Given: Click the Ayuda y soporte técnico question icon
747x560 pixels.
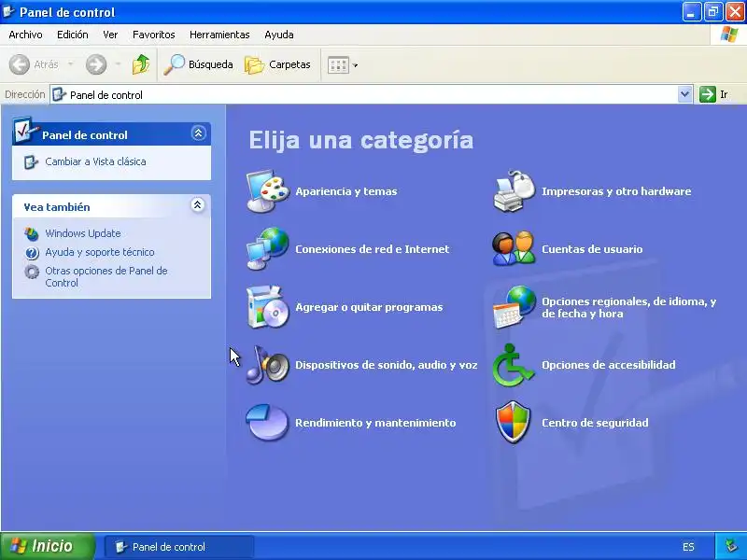Looking at the screenshot, I should 32,252.
